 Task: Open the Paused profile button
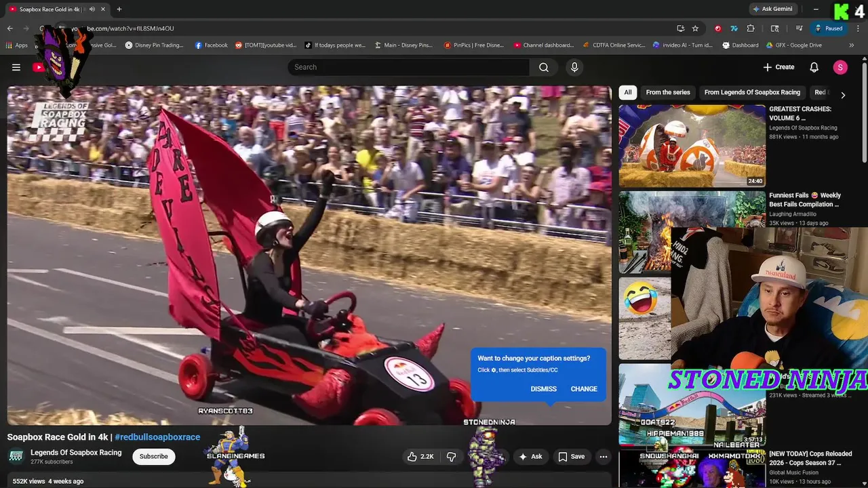coord(829,28)
